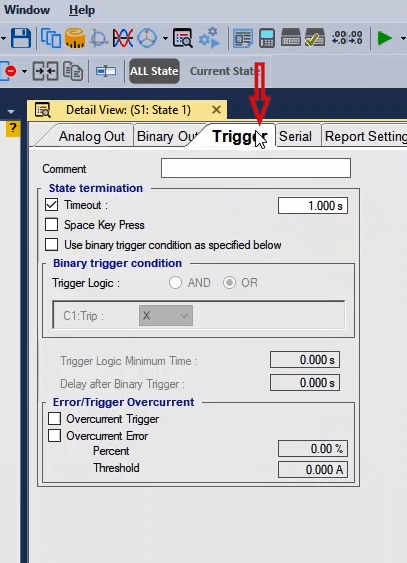Click the hardware checkmark icon
407x563 pixels.
[x=315, y=38]
